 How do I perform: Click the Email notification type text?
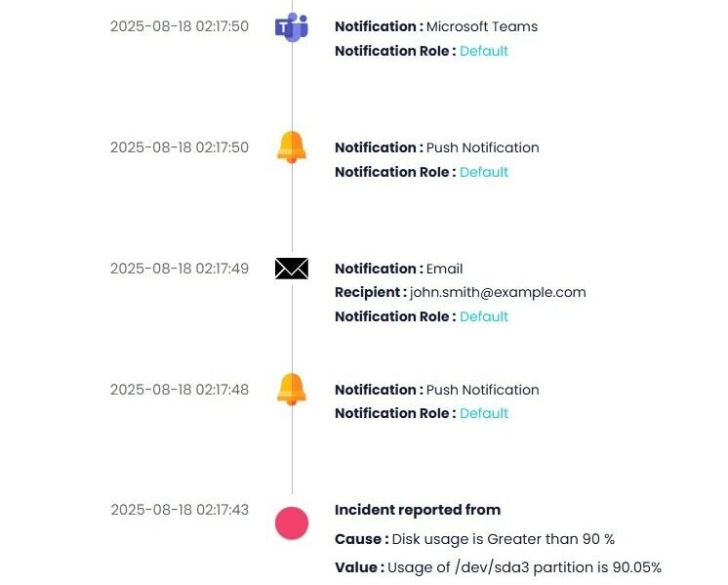[445, 269]
